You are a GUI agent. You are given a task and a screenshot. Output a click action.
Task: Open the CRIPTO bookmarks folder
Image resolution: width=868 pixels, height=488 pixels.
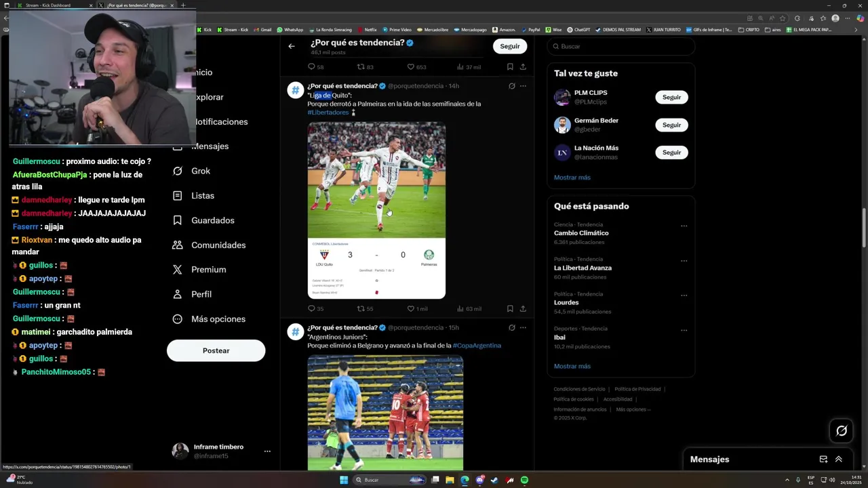click(749, 30)
